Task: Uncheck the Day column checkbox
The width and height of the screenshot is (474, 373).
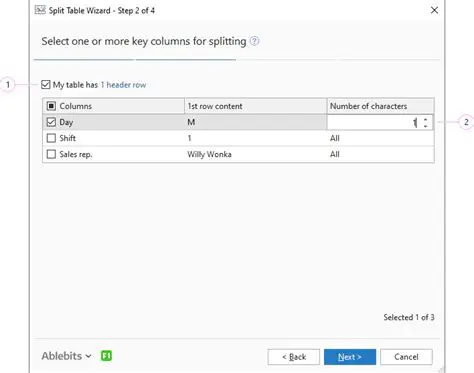Action: pyautogui.click(x=51, y=122)
